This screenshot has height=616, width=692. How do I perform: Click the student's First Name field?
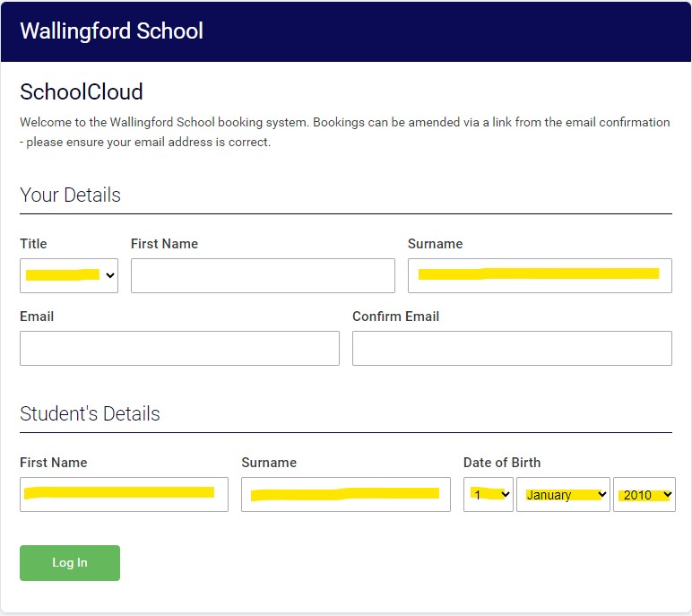124,495
